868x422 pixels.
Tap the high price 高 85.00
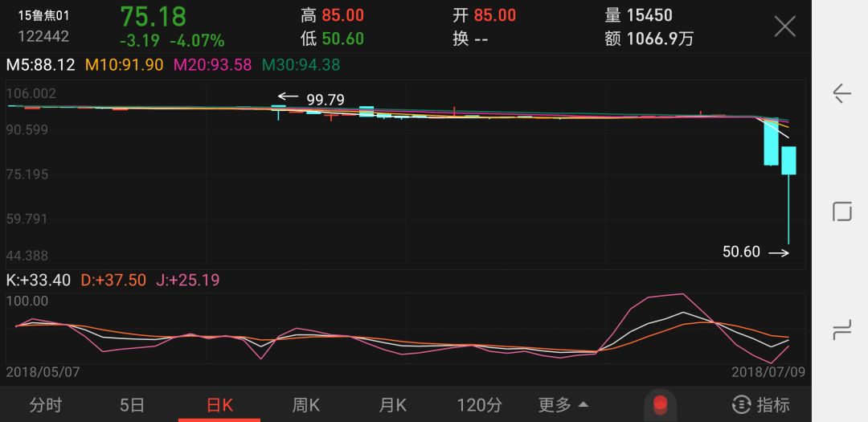332,15
